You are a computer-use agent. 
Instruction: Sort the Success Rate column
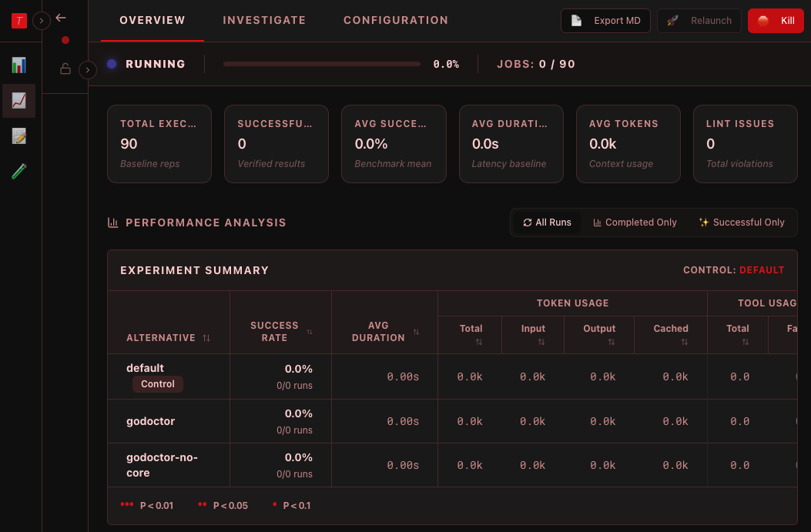click(x=310, y=331)
